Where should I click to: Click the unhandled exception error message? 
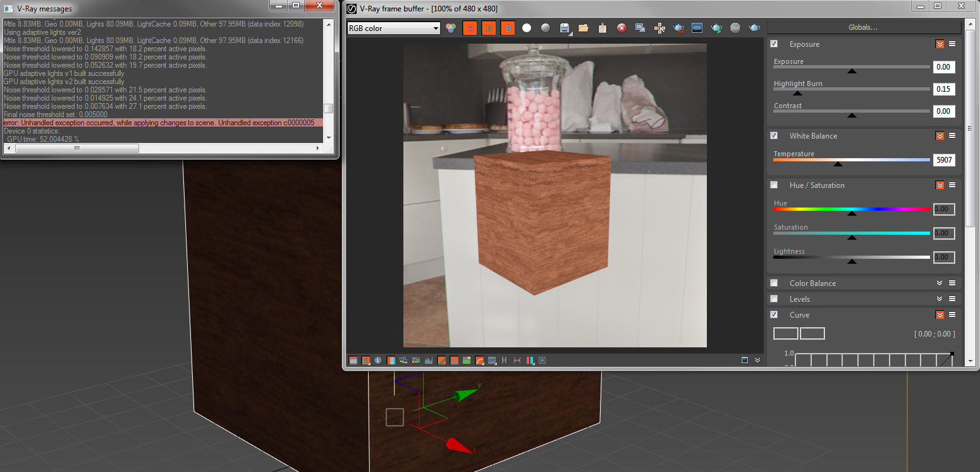(x=163, y=123)
